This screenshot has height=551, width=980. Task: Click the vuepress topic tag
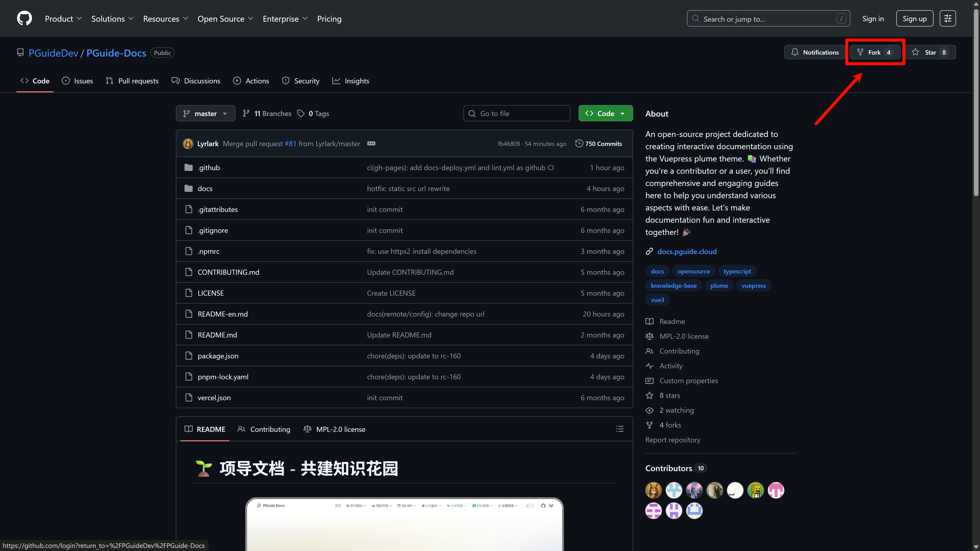(x=753, y=286)
